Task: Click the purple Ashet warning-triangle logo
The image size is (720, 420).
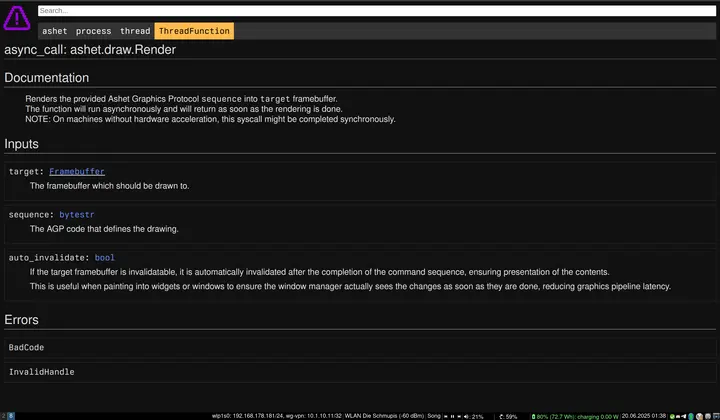Action: (x=17, y=19)
